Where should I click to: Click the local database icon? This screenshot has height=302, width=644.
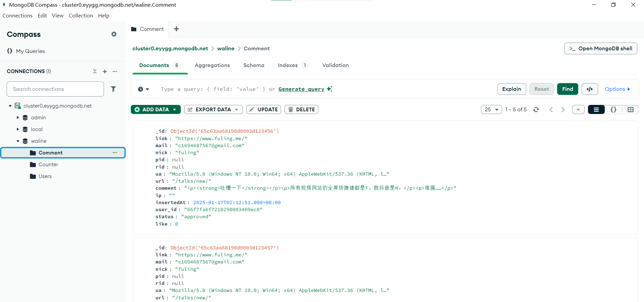point(25,129)
